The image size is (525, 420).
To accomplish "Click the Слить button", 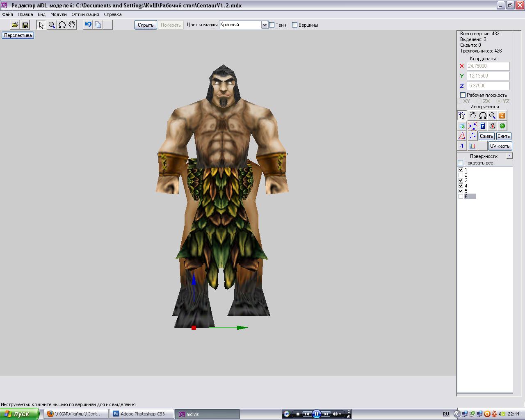I will coord(504,136).
